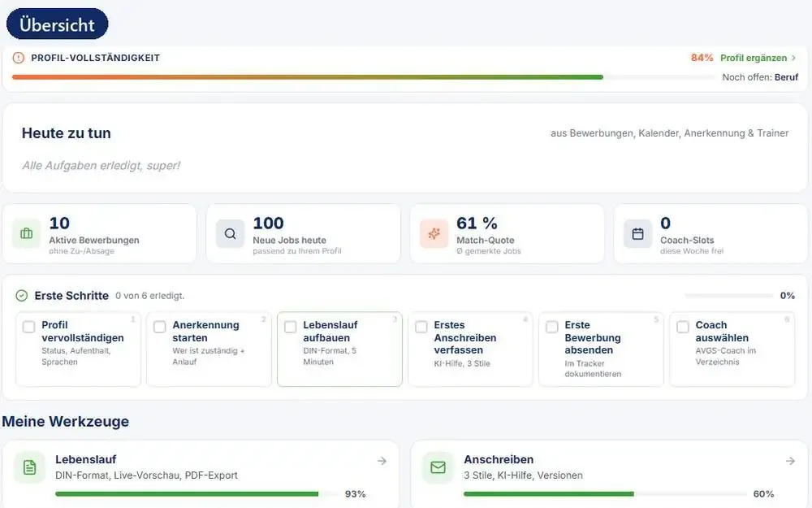Image resolution: width=812 pixels, height=508 pixels.
Task: Click '0 von 6 erledigt.' text
Action: [x=149, y=296]
